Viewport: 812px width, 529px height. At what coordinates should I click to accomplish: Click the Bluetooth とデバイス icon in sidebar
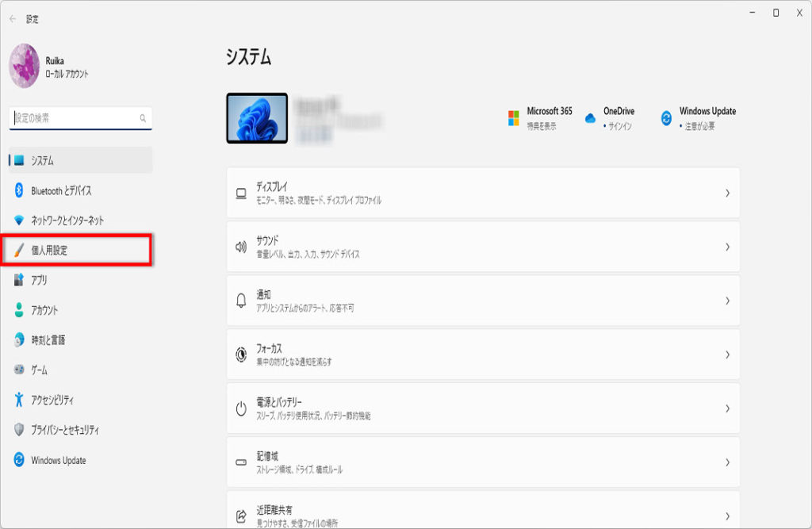tap(19, 190)
